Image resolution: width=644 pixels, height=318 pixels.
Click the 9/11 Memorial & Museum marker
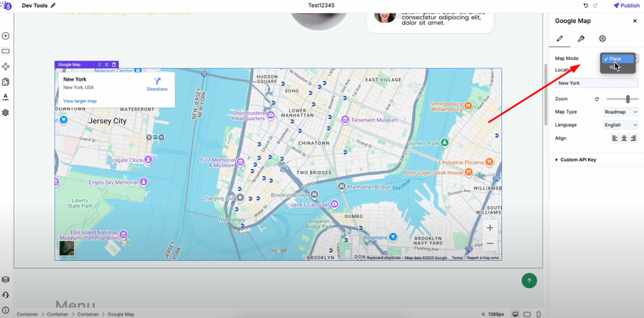coord(241,162)
